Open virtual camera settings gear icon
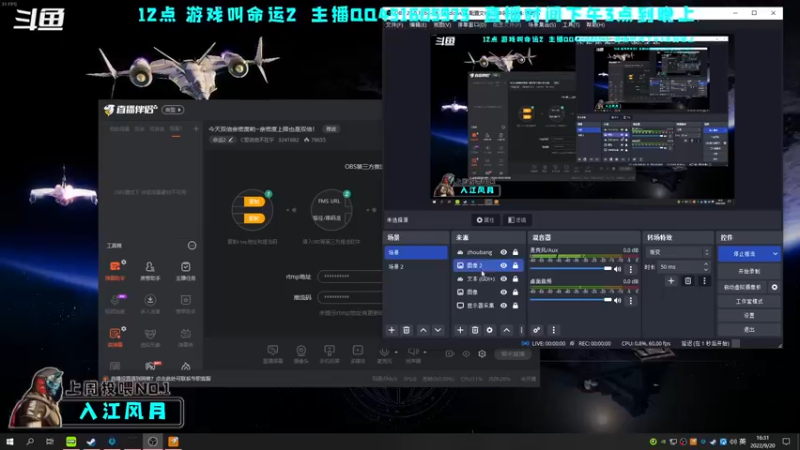The width and height of the screenshot is (800, 450). tap(774, 287)
